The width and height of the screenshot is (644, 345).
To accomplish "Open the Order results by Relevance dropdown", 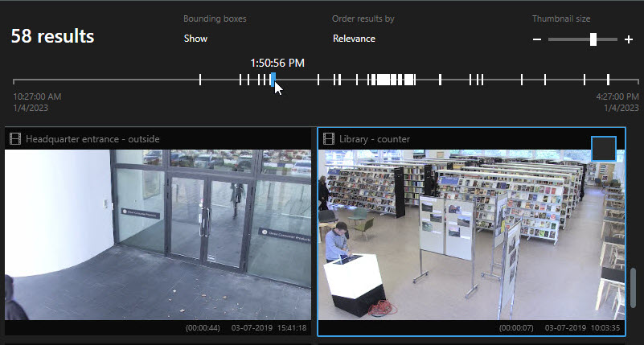I will tap(354, 38).
